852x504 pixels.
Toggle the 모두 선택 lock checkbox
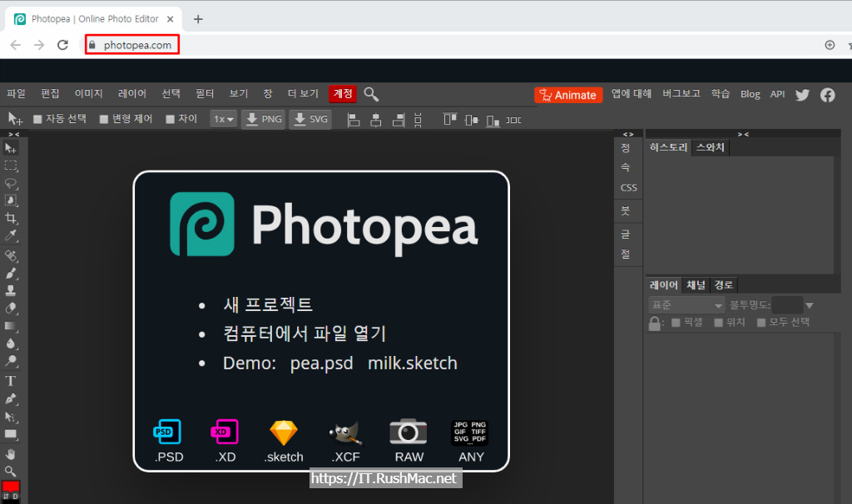coord(761,323)
